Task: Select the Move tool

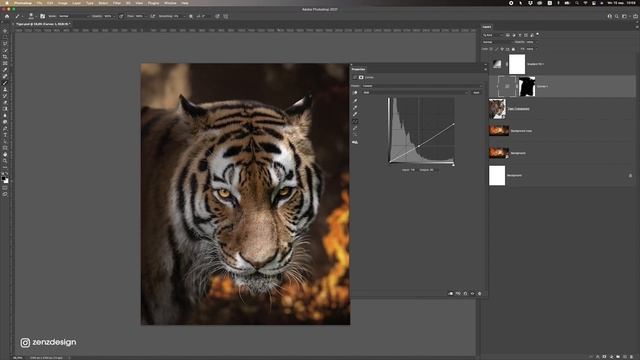Action: click(5, 31)
